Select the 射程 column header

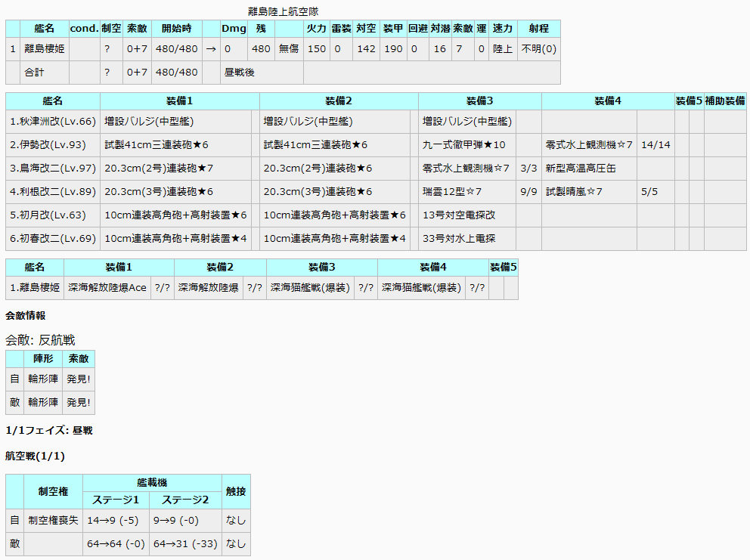(538, 29)
